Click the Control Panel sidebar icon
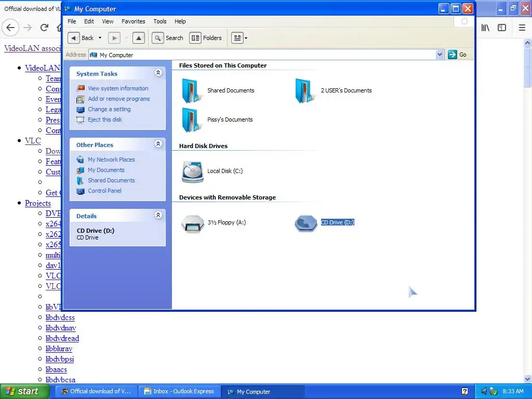532x399 pixels. click(x=81, y=191)
